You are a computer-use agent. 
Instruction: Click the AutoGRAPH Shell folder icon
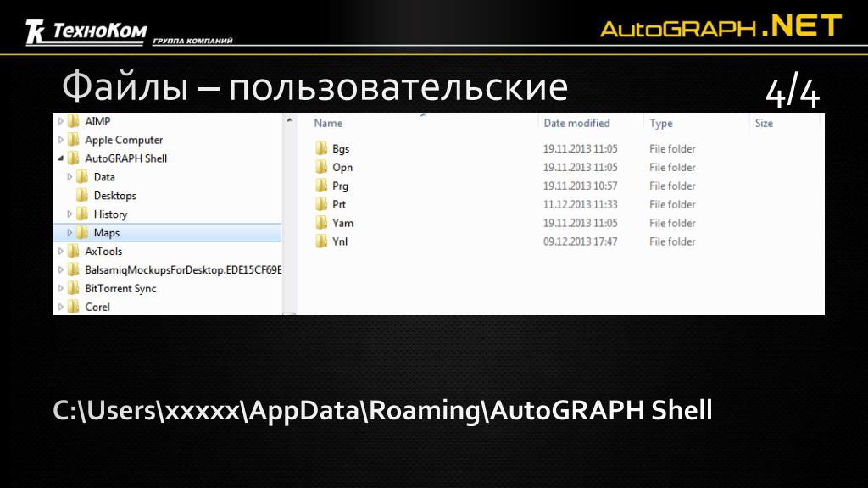pyautogui.click(x=73, y=158)
